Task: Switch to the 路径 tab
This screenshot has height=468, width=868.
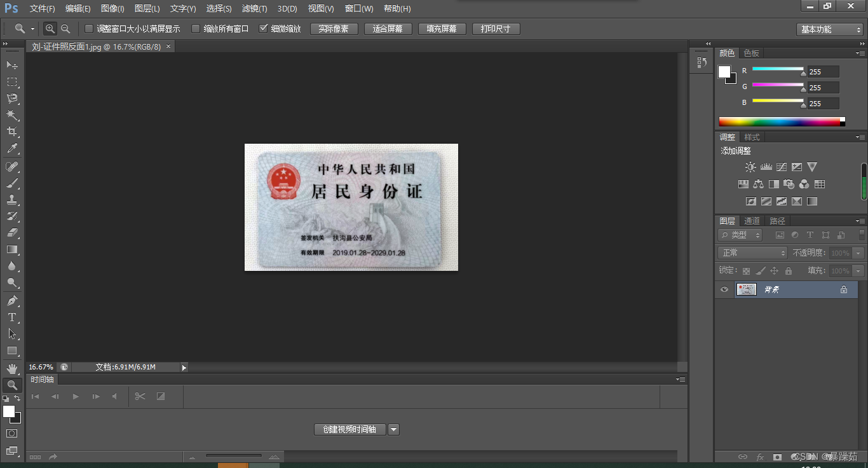Action: [x=777, y=221]
